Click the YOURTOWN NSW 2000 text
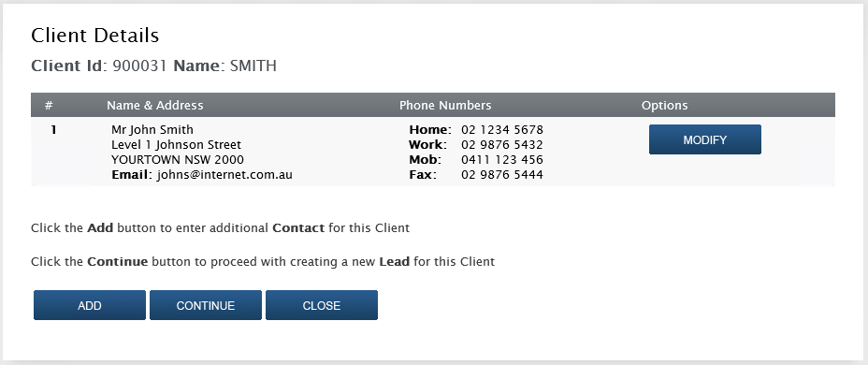The image size is (868, 365). pyautogui.click(x=177, y=160)
